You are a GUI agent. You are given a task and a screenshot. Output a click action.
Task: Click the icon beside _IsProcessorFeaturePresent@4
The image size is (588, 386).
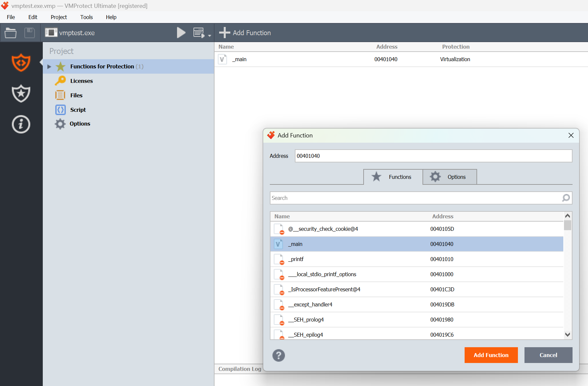click(279, 290)
